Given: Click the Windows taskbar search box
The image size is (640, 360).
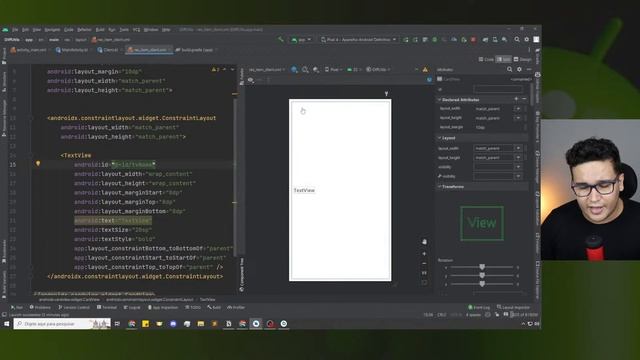Looking at the screenshot, I should point(62,324).
